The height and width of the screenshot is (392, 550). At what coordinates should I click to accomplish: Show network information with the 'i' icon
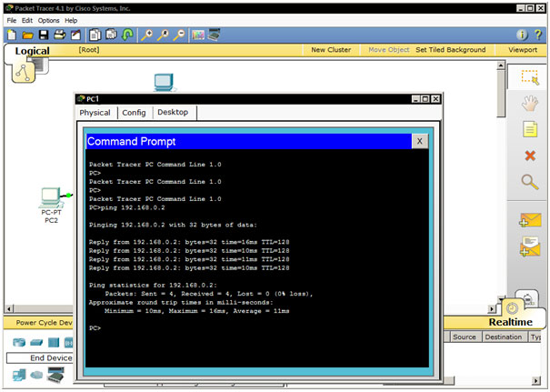522,35
